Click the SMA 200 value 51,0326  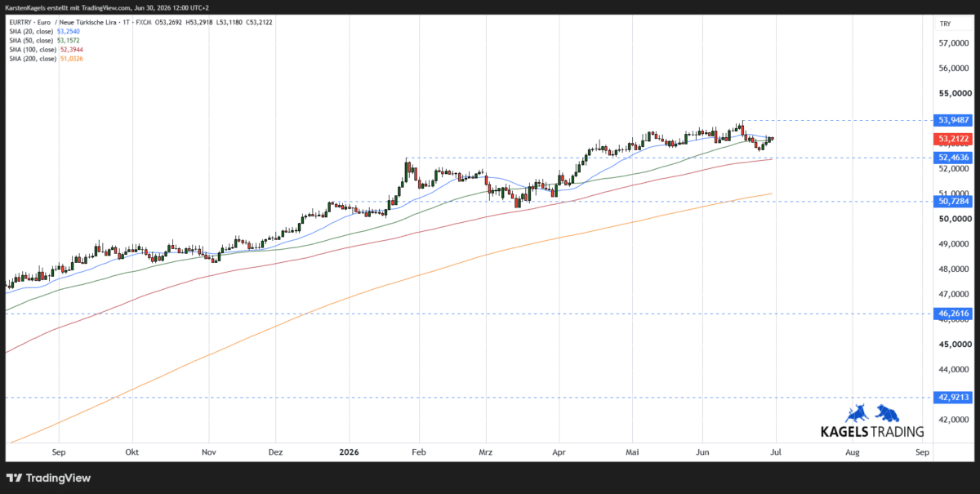click(72, 58)
